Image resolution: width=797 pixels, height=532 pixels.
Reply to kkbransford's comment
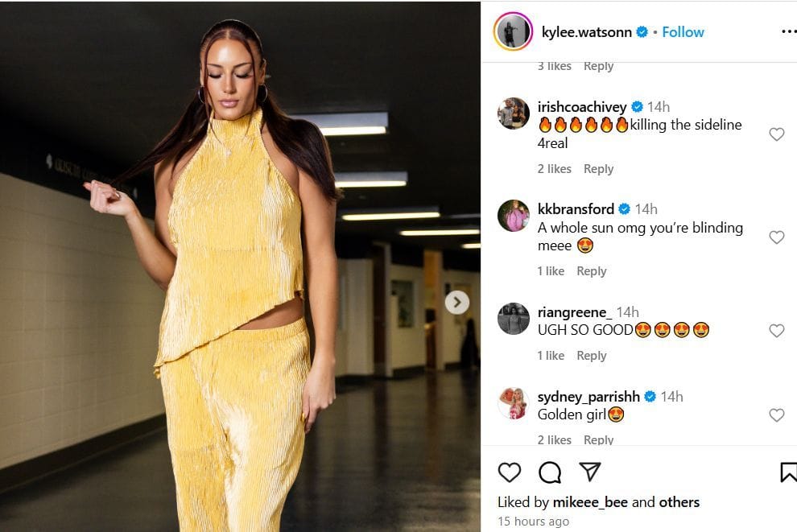click(x=591, y=271)
